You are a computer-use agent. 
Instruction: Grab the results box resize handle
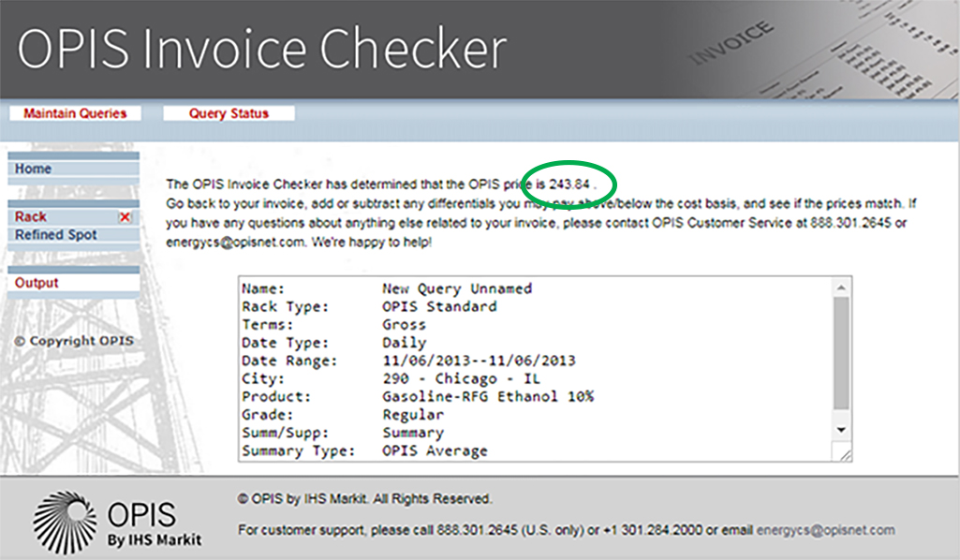(845, 455)
